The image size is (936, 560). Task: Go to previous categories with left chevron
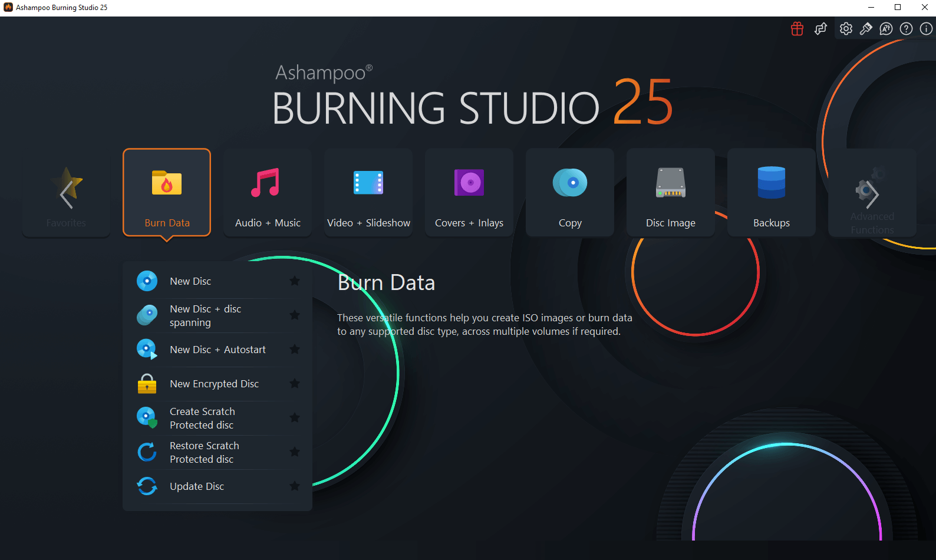66,194
